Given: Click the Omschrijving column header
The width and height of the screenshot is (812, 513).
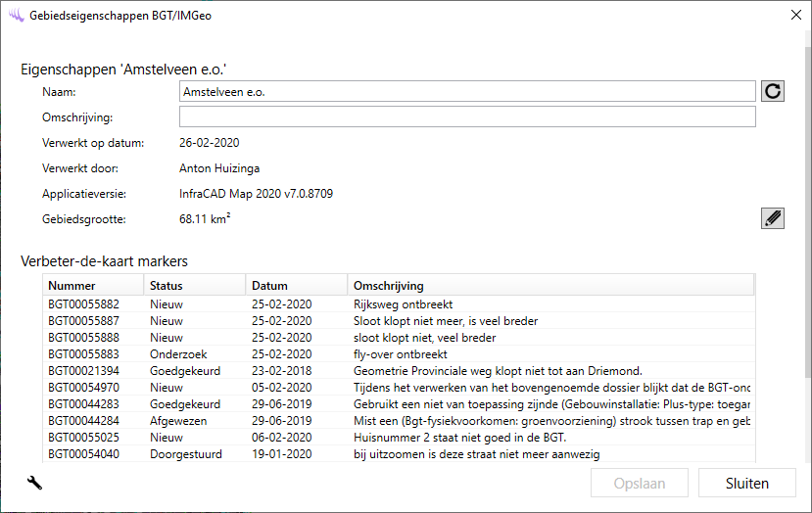Looking at the screenshot, I should click(549, 286).
